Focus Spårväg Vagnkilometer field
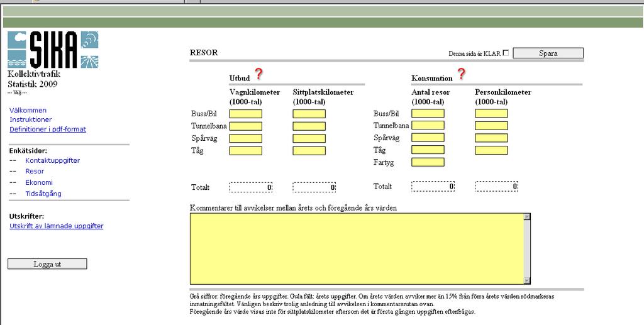 [246, 138]
